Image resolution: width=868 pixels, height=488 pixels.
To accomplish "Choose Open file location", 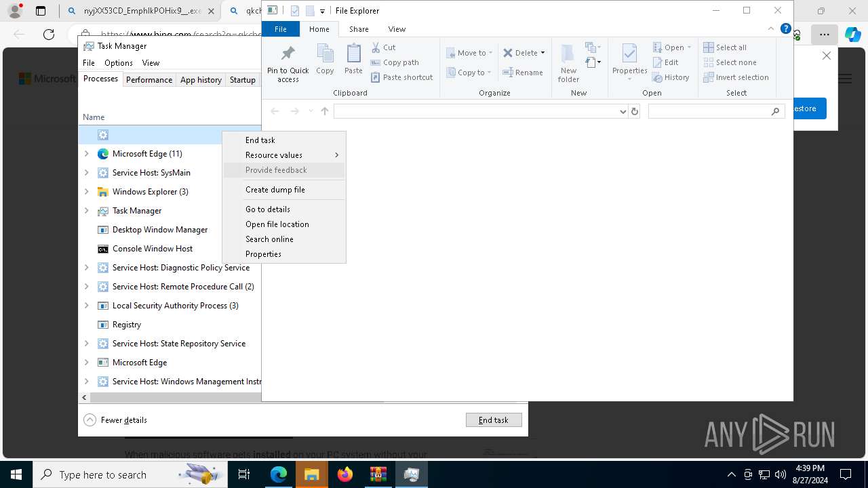I will 284,224.
